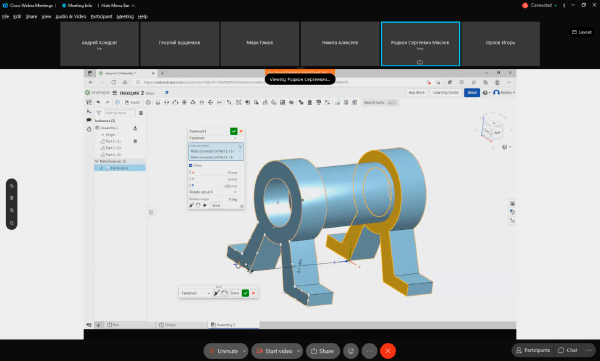Open the Share menu in menu bar
Image resolution: width=600 pixels, height=361 pixels.
pos(31,16)
